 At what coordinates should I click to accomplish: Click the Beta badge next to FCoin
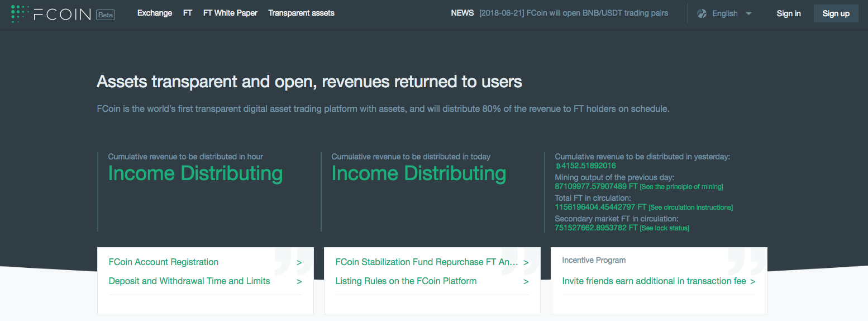pyautogui.click(x=106, y=15)
